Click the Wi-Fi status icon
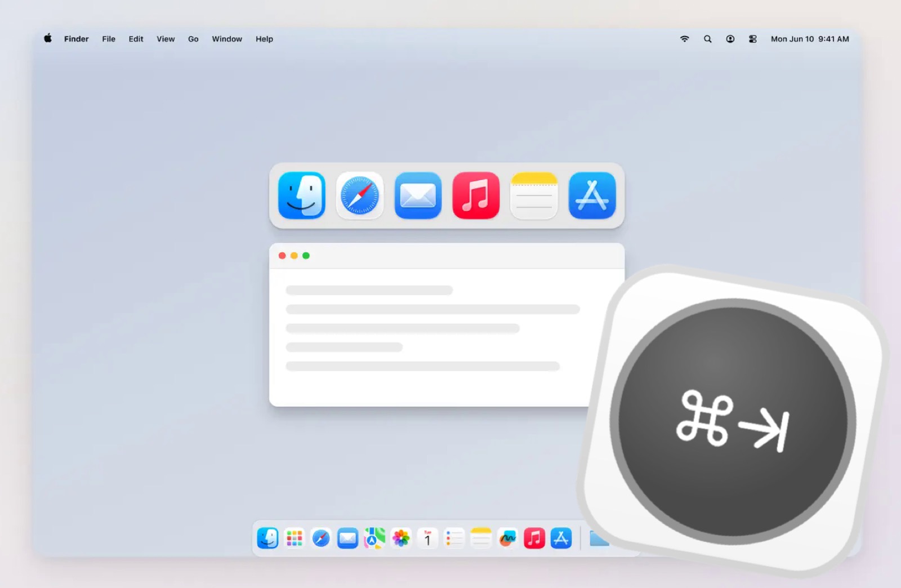 (x=685, y=39)
